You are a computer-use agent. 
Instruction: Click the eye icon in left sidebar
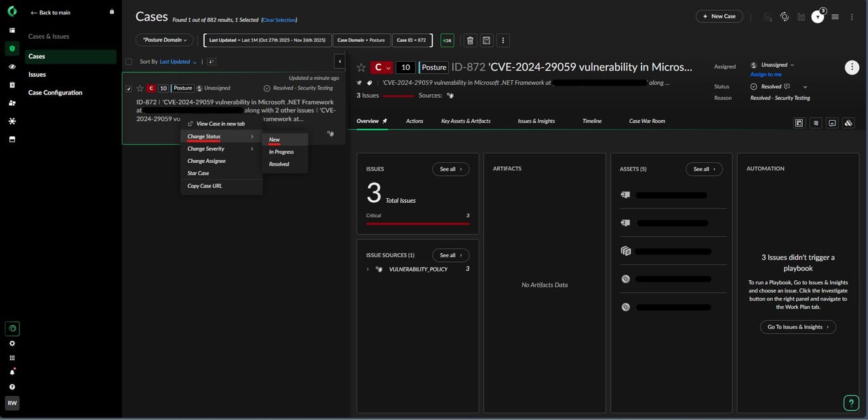coord(12,66)
